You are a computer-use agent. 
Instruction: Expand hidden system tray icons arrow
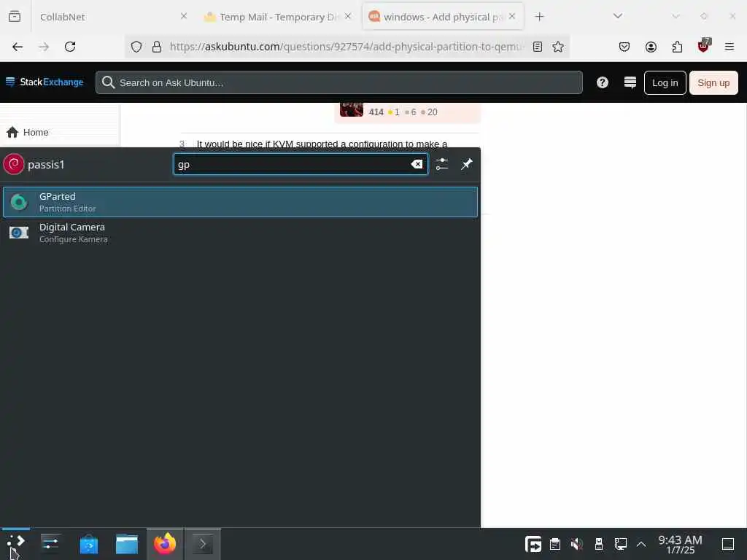pyautogui.click(x=641, y=544)
